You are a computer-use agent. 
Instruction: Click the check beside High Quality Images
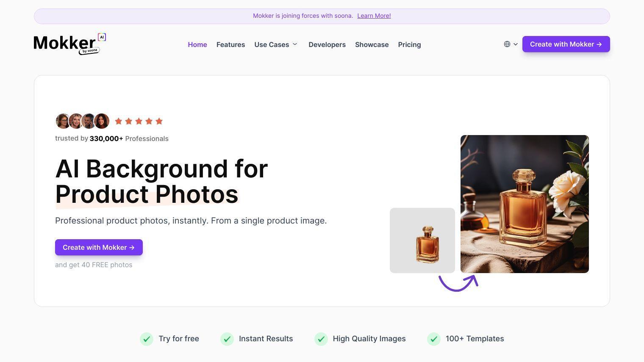point(321,339)
